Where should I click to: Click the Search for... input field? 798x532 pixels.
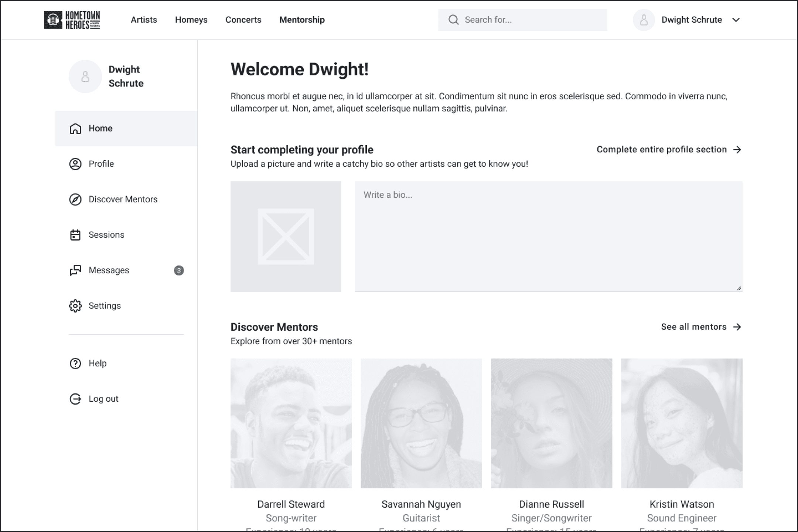(x=523, y=20)
